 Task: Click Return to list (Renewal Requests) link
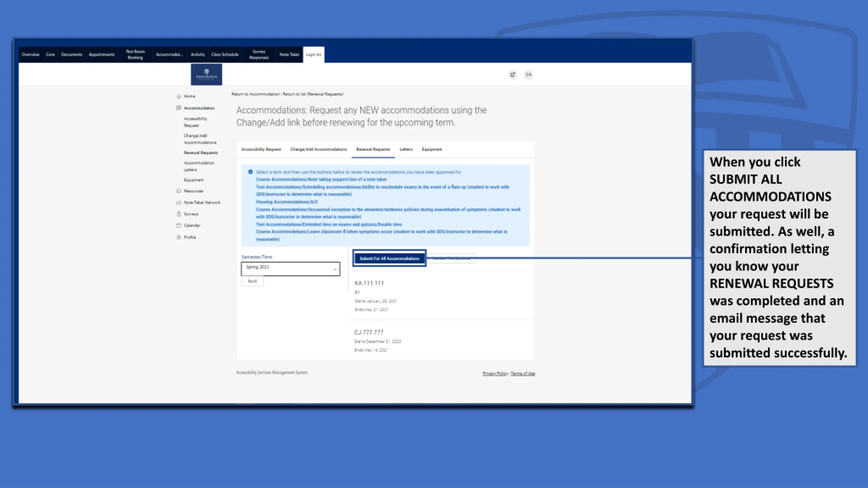coord(313,94)
